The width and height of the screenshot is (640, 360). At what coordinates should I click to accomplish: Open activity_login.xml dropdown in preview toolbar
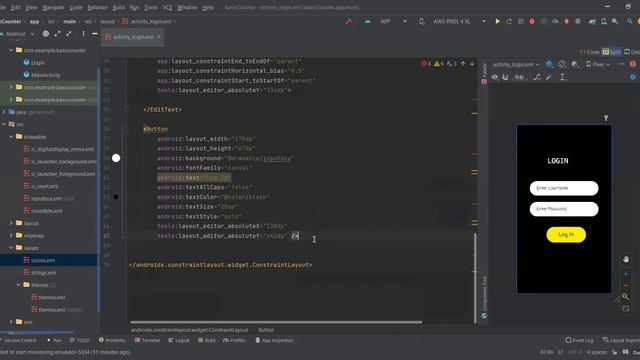click(x=516, y=64)
